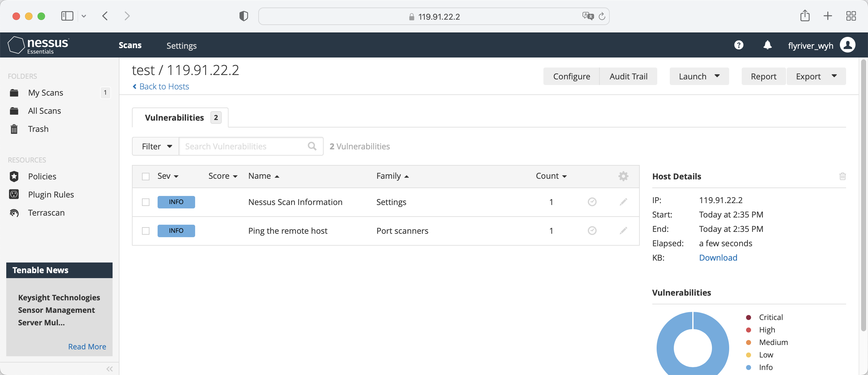Show the tab overview grid icon
The width and height of the screenshot is (868, 375).
coord(851,16)
